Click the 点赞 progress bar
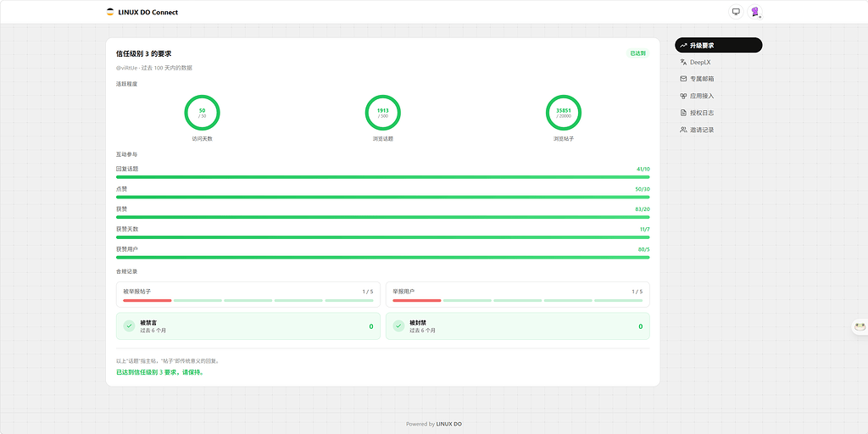This screenshot has width=868, height=434. point(383,197)
